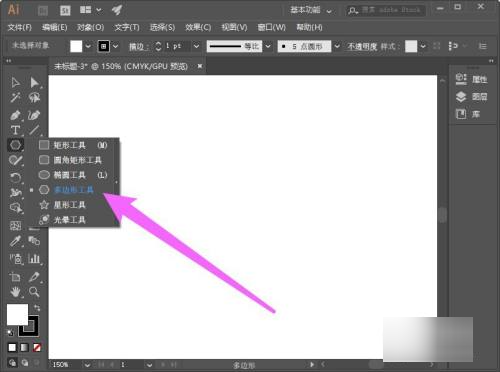This screenshot has width=500, height=372.
Task: Select the Hand tool
Action: point(15,292)
